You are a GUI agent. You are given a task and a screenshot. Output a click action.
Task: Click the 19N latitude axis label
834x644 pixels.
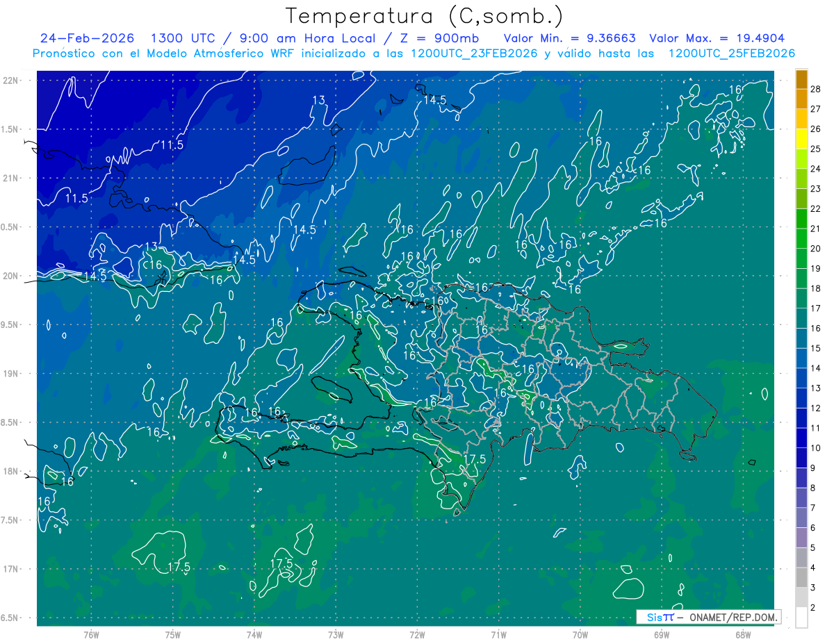(12, 374)
